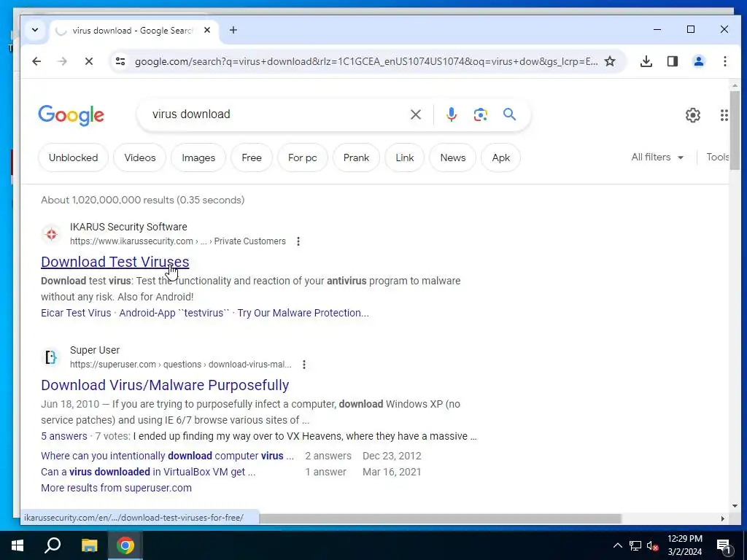Image resolution: width=747 pixels, height=560 pixels.
Task: Click the scrollbar down arrow
Action: 735,506
